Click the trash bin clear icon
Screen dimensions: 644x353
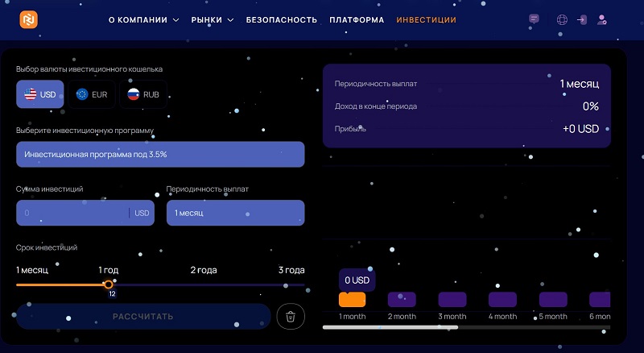pos(291,317)
